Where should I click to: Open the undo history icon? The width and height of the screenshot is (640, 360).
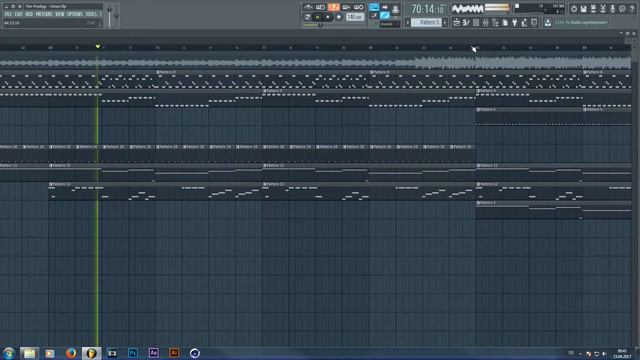[574, 9]
